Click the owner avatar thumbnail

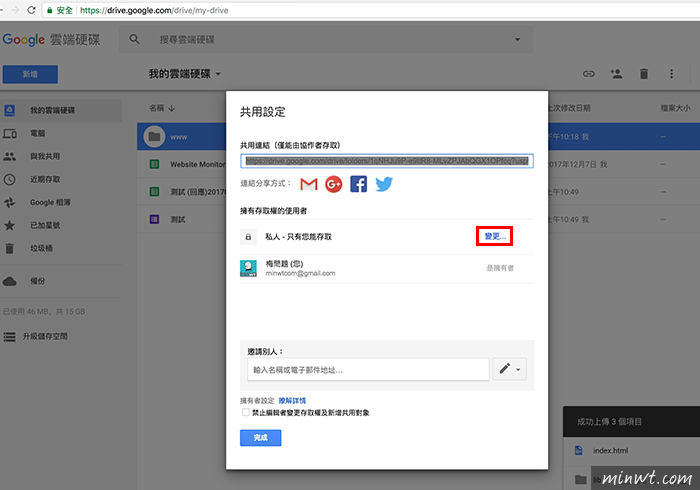coord(248,268)
